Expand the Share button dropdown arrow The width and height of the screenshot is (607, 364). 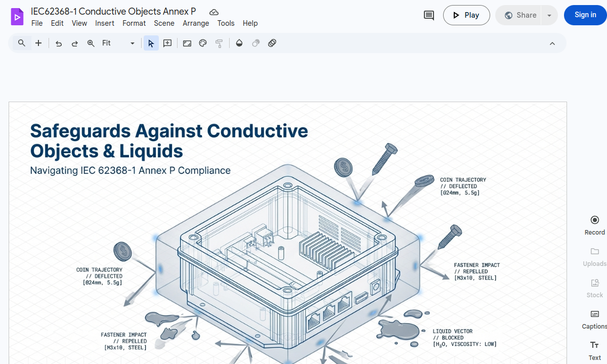pos(549,15)
